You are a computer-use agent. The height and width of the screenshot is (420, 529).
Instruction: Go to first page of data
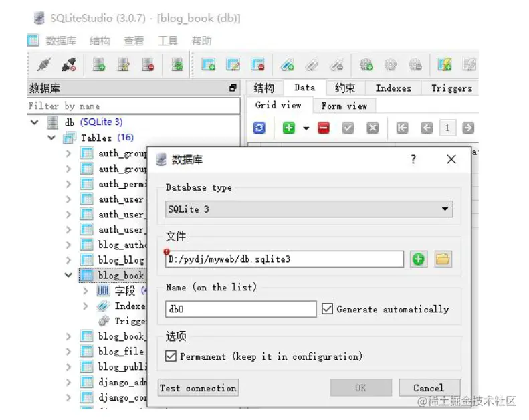pos(402,128)
